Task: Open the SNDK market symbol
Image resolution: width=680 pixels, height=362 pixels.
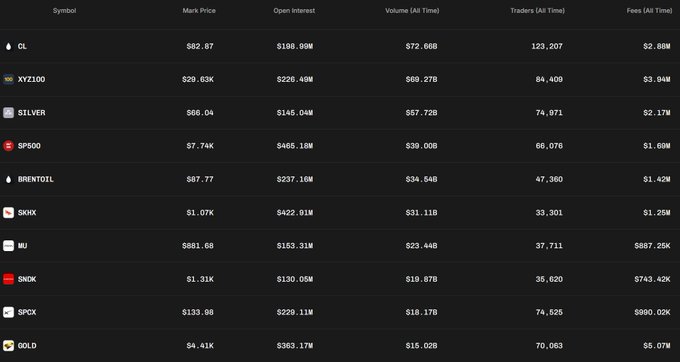Action: pyautogui.click(x=27, y=279)
